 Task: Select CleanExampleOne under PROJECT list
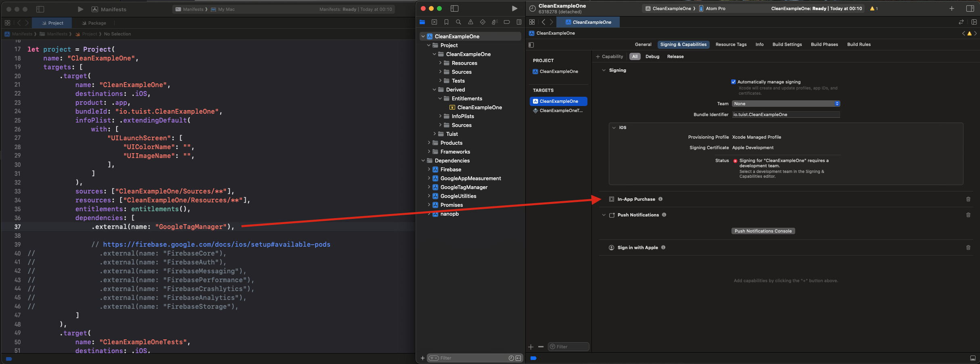tap(558, 71)
